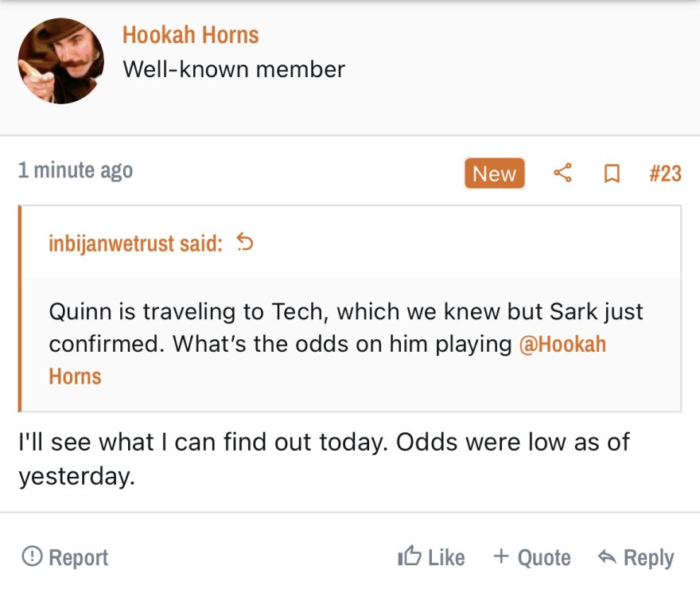Screen dimensions: 700x597
Task: Click the "inbijanwetrust said:" quote attribution
Action: tap(136, 244)
